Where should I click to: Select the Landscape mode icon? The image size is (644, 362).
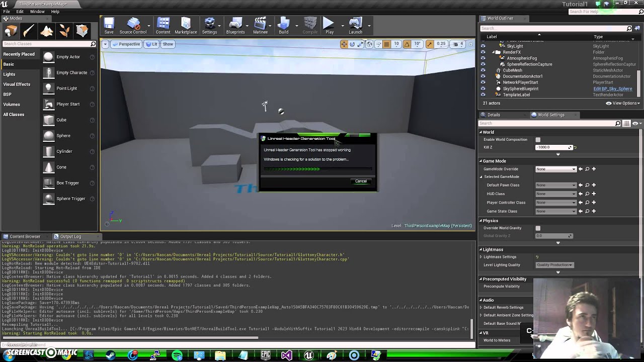pos(47,31)
